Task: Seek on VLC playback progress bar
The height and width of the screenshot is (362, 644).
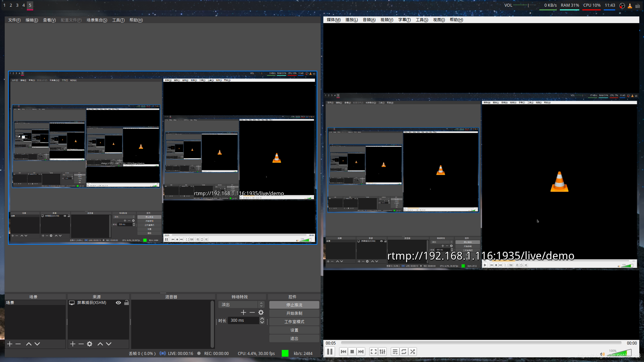Action: coord(481,343)
